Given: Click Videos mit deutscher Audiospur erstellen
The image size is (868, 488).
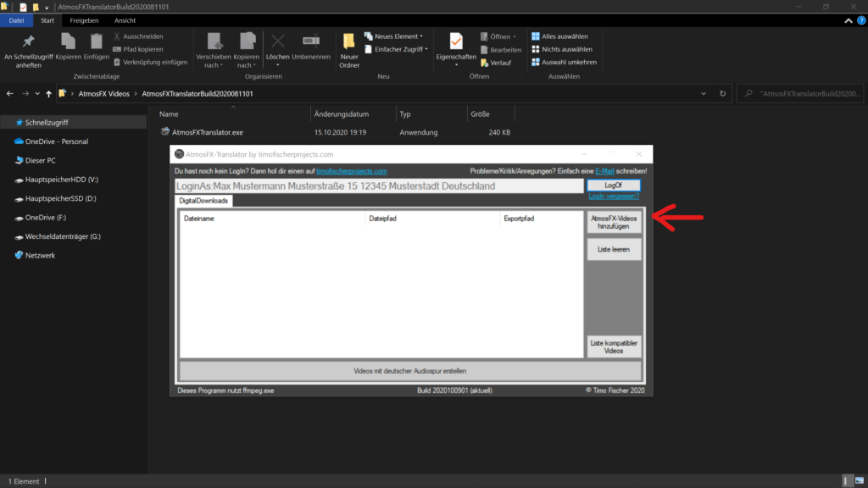Looking at the screenshot, I should [410, 371].
